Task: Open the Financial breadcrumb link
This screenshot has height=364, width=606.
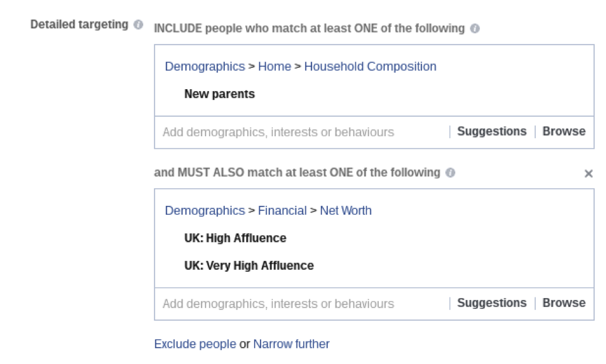Action: (x=282, y=211)
